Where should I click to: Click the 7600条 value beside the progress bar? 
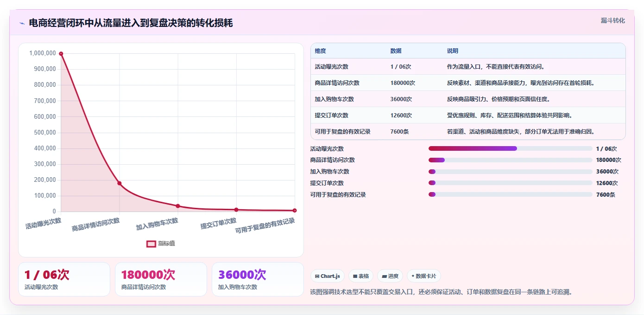click(x=606, y=195)
